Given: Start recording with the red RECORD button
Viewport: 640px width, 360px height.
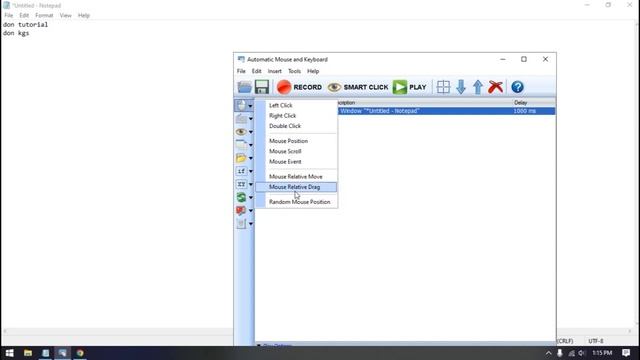Looking at the screenshot, I should [299, 87].
